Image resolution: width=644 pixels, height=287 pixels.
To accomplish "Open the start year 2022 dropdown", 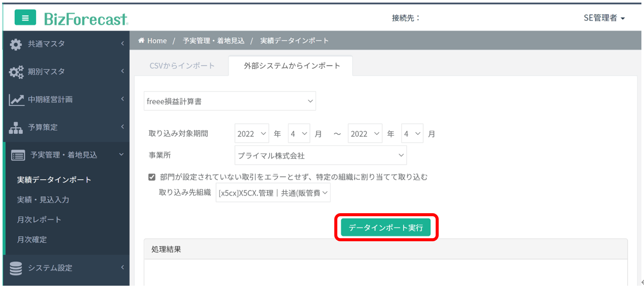I will (x=252, y=134).
